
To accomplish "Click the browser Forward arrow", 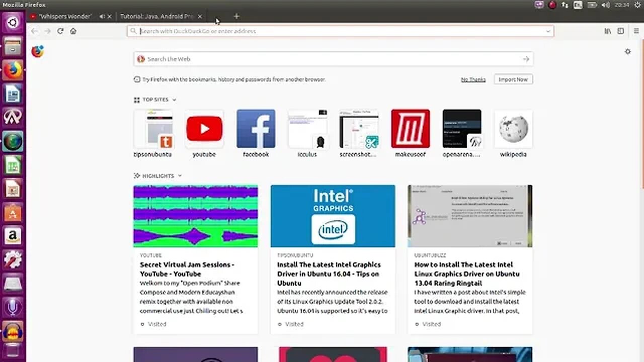I will [47, 31].
